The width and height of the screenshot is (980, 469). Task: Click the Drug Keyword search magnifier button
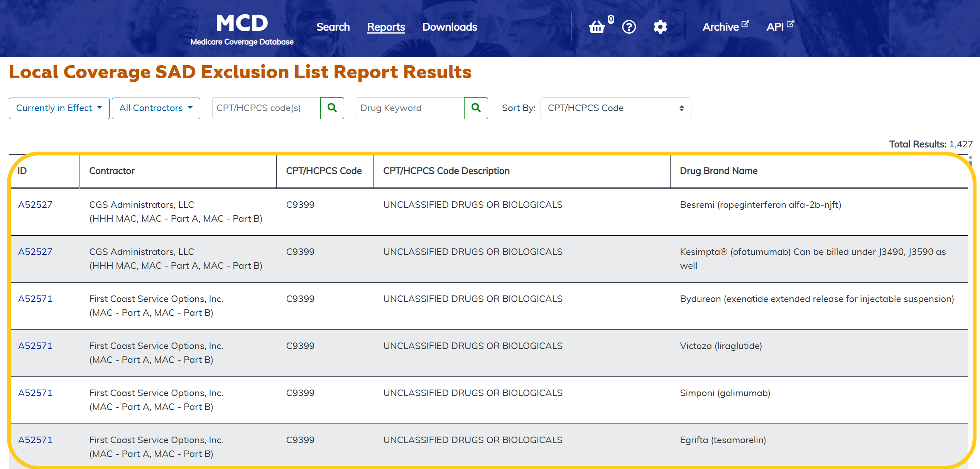[476, 108]
